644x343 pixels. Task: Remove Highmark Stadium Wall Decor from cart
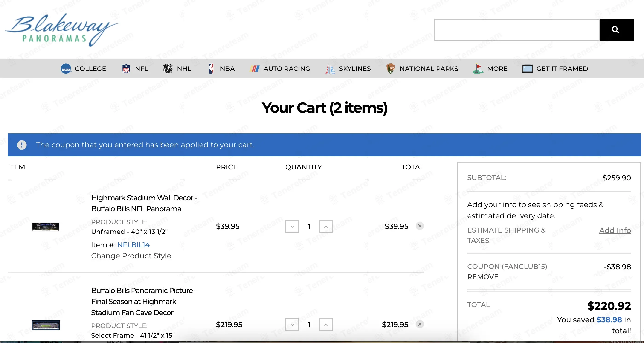(x=420, y=226)
